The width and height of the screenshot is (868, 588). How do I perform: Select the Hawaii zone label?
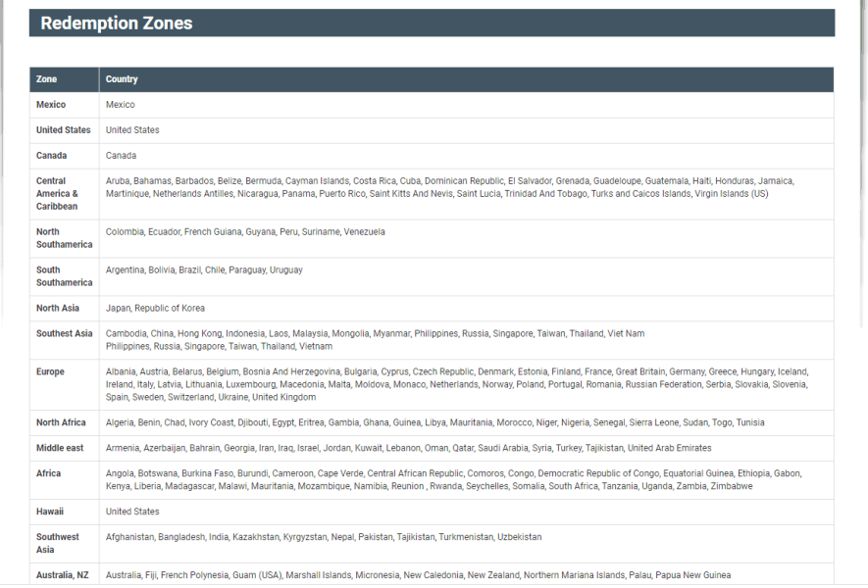pos(50,512)
